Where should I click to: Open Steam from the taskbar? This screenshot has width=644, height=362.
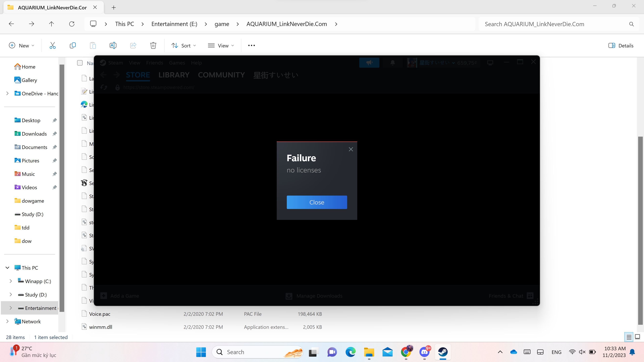click(443, 352)
